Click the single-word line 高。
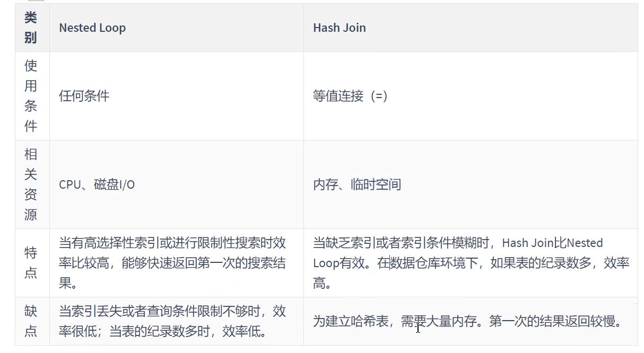 (322, 283)
